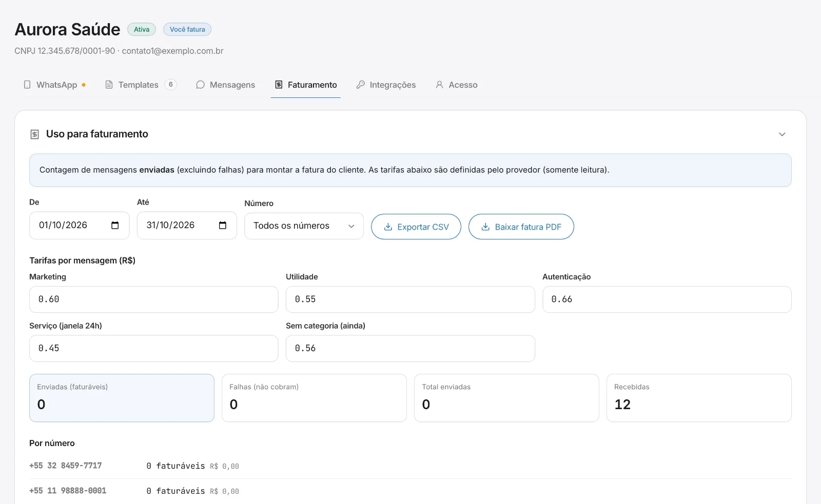This screenshot has width=821, height=504.
Task: Click the Mensagens chat bubble icon
Action: (x=200, y=85)
